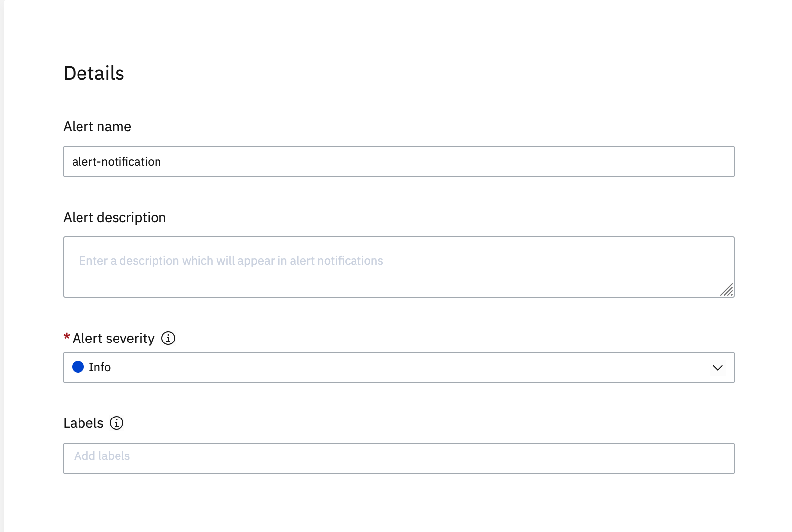
Task: Click the "Enter a description" placeholder text
Action: click(x=231, y=261)
